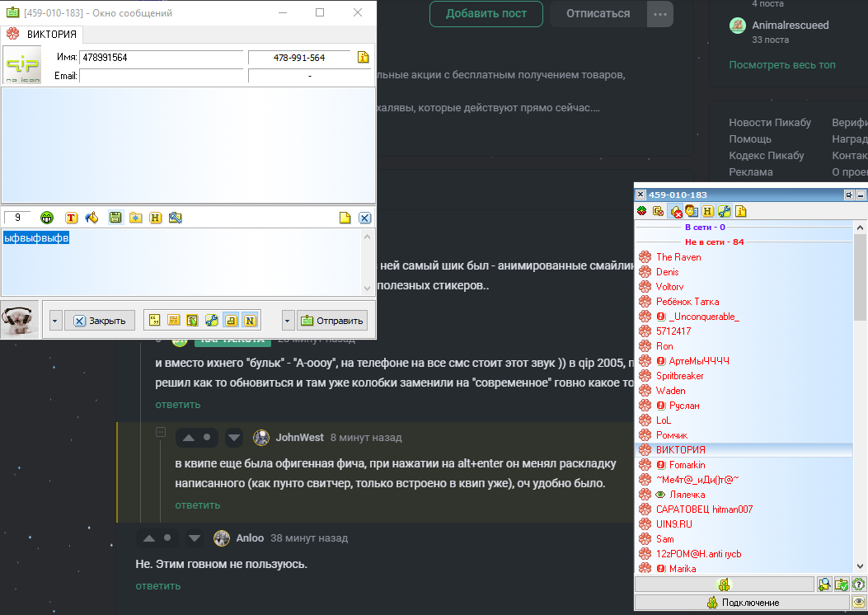Toggle privacy eye icon next to Подключение
Screen dimensions: 868x615
[858, 603]
